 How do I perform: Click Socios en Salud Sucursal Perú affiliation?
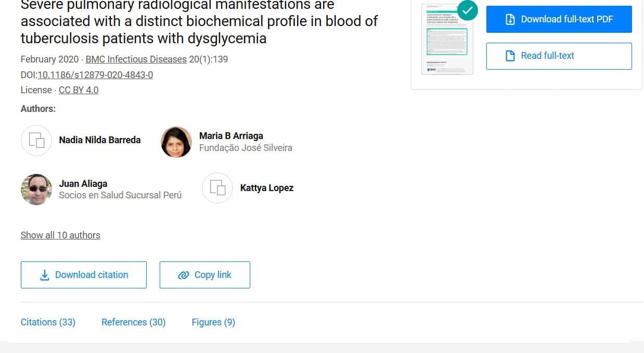(120, 196)
